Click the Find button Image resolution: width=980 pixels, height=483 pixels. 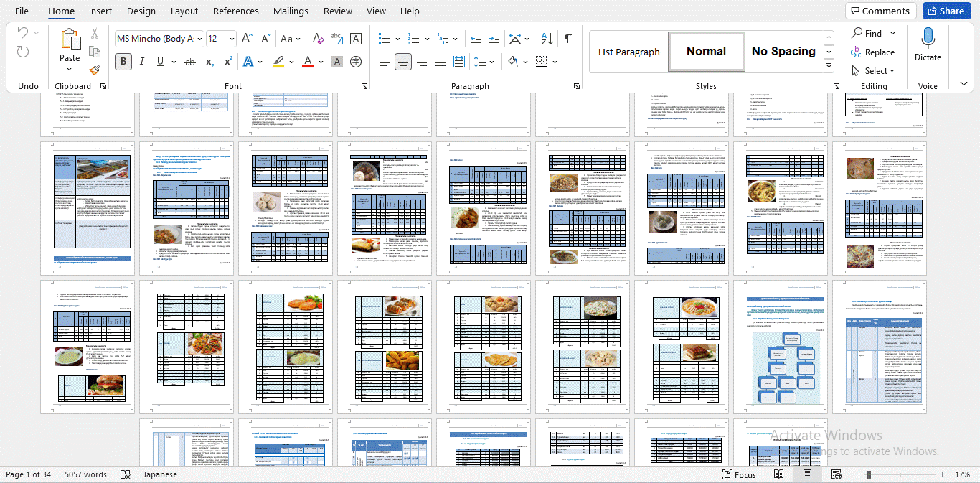coord(867,33)
